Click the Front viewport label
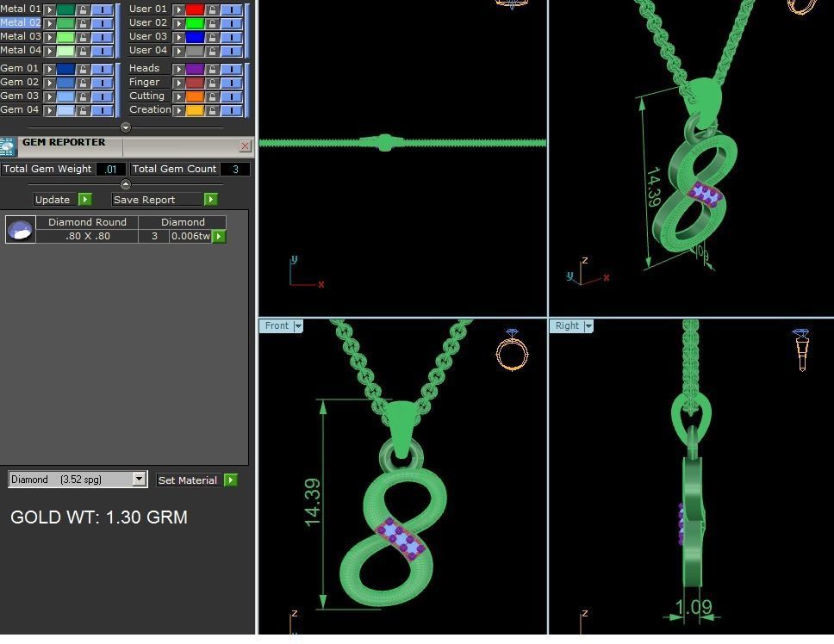The width and height of the screenshot is (834, 644). (x=277, y=325)
